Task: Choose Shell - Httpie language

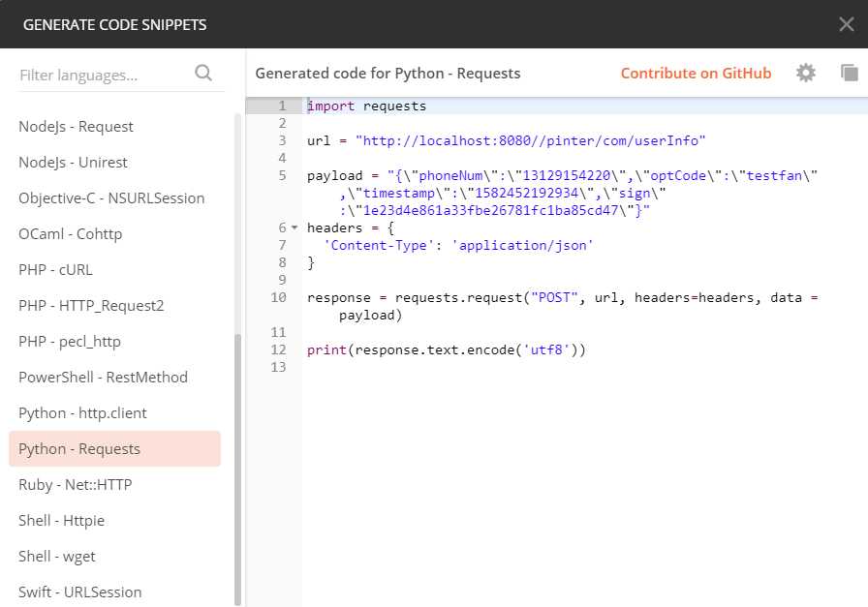Action: pyautogui.click(x=61, y=521)
